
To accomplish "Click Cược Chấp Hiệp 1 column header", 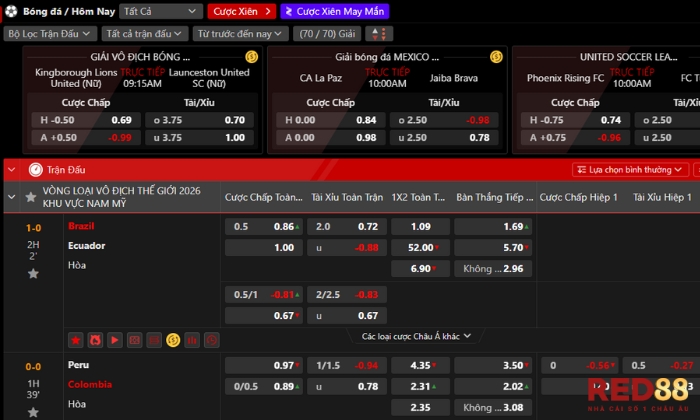I will tap(579, 197).
